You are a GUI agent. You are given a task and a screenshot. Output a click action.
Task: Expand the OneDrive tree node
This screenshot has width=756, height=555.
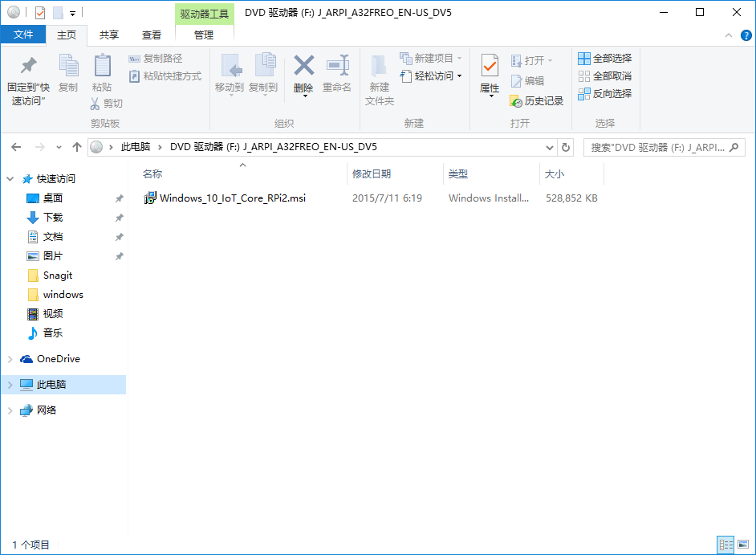click(10, 359)
